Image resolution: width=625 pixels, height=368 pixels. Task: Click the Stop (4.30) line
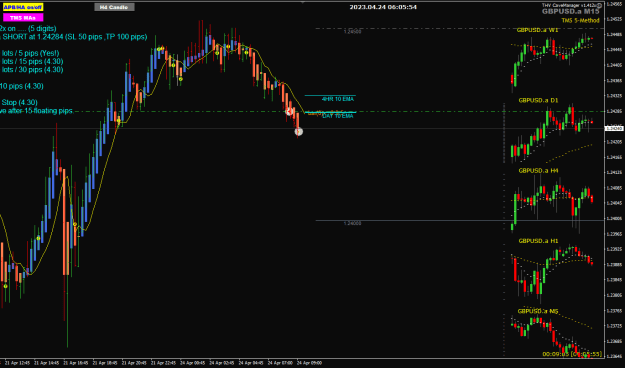[x=20, y=102]
